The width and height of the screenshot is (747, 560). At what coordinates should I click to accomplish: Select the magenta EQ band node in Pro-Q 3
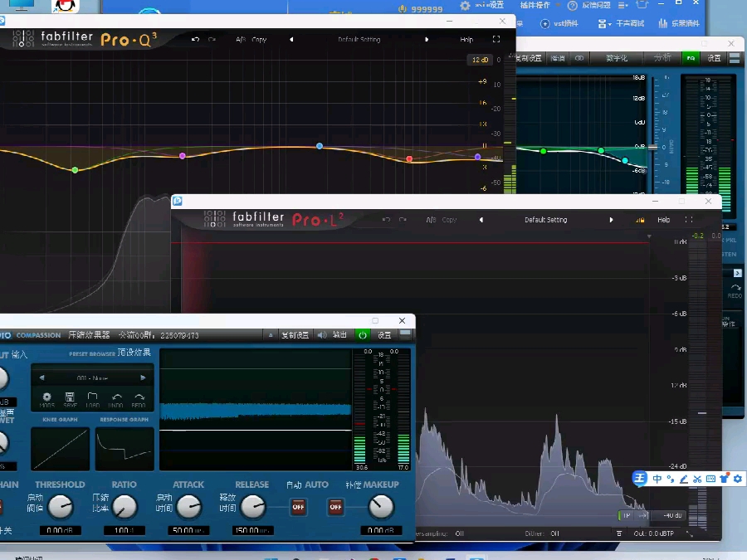182,156
